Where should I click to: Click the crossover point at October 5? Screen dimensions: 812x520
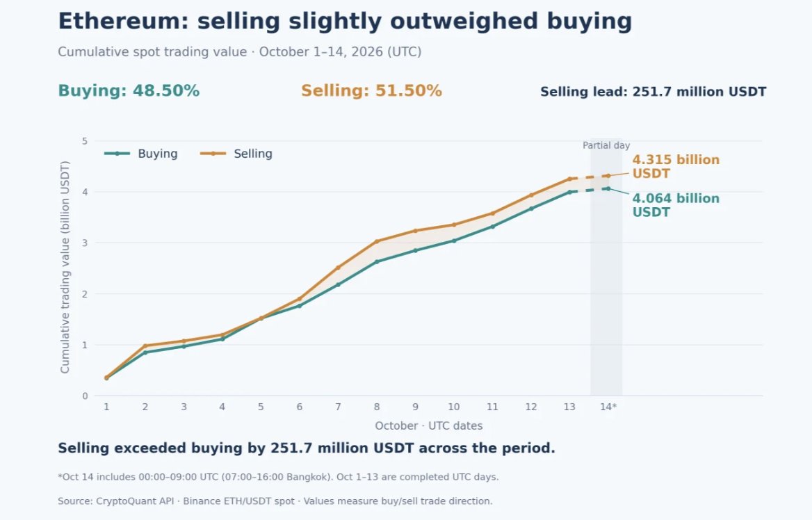(x=261, y=318)
